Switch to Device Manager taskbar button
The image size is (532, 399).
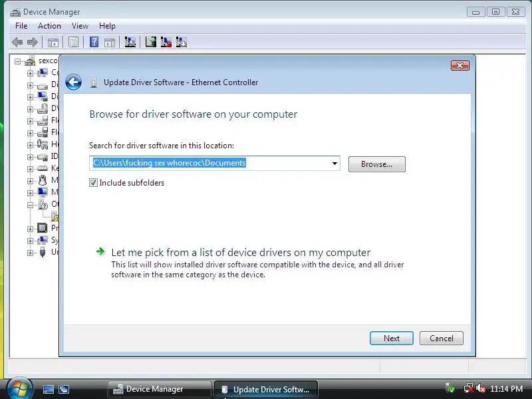(x=159, y=389)
